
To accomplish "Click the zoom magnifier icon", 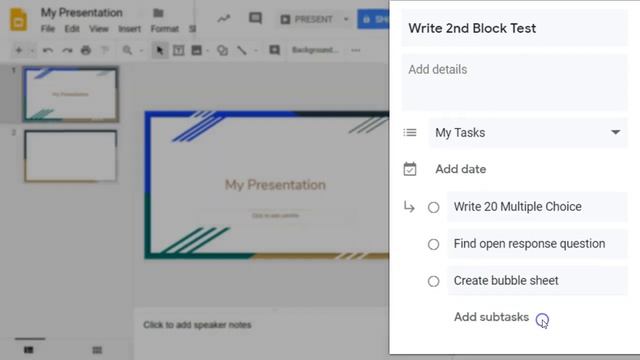I will point(127,51).
